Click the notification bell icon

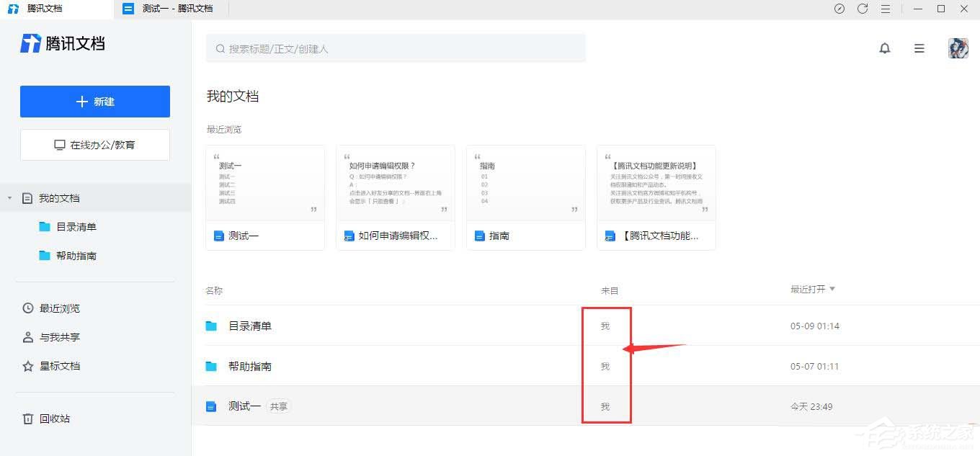pos(885,48)
